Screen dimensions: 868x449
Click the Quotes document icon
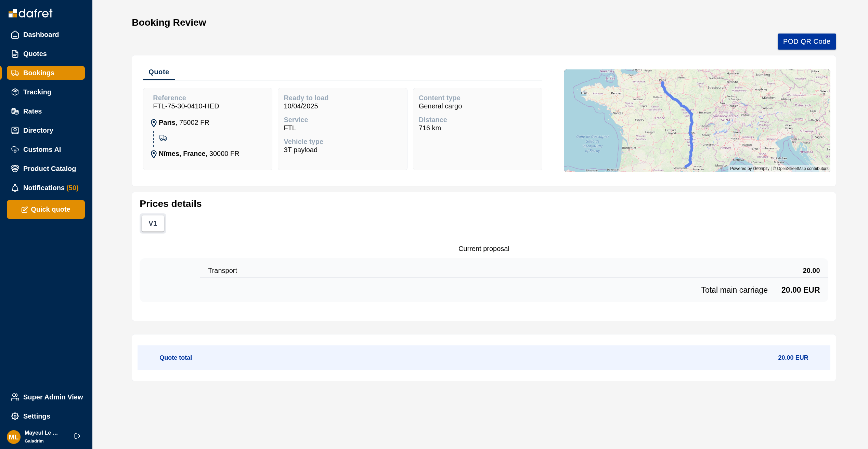pos(15,54)
